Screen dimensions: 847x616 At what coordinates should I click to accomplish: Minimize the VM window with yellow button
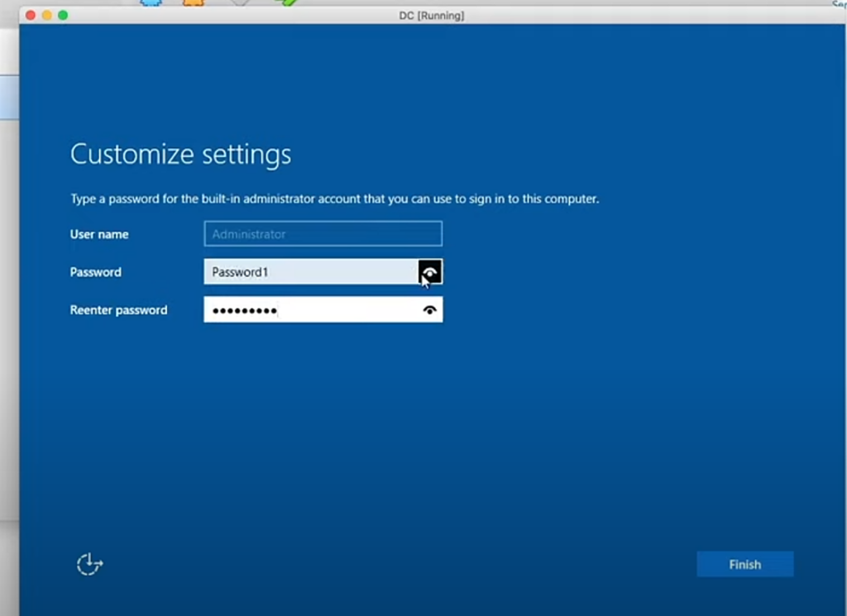46,16
